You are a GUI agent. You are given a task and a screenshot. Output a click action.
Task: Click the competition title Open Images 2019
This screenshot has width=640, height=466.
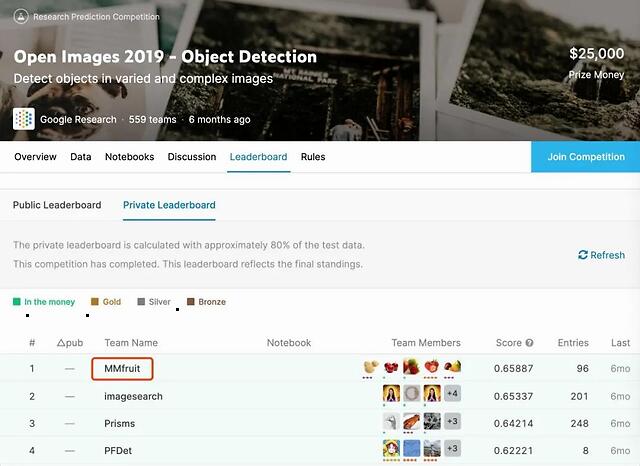coord(165,57)
